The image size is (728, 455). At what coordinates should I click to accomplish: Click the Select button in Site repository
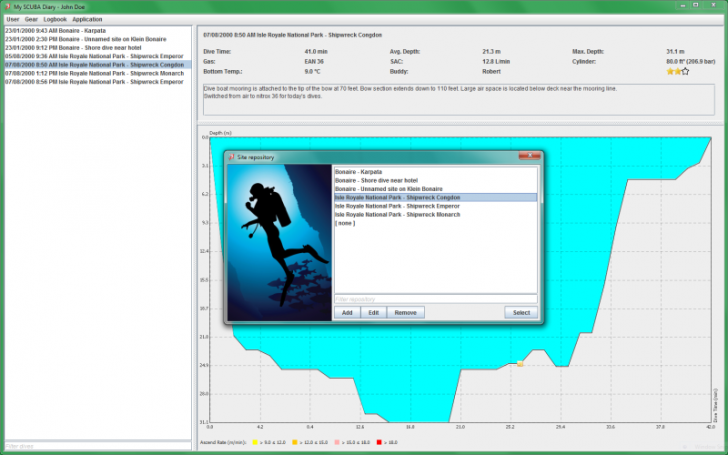(x=521, y=312)
